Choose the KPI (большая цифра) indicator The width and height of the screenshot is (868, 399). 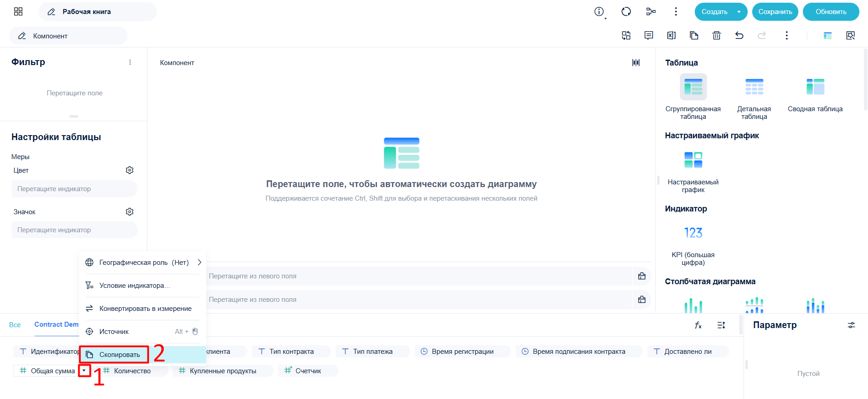pyautogui.click(x=693, y=244)
